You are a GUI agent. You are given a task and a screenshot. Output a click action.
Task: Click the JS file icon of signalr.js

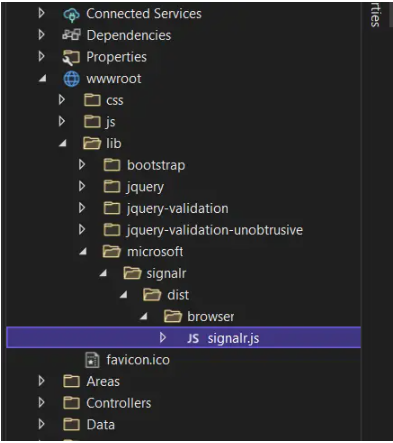point(193,339)
